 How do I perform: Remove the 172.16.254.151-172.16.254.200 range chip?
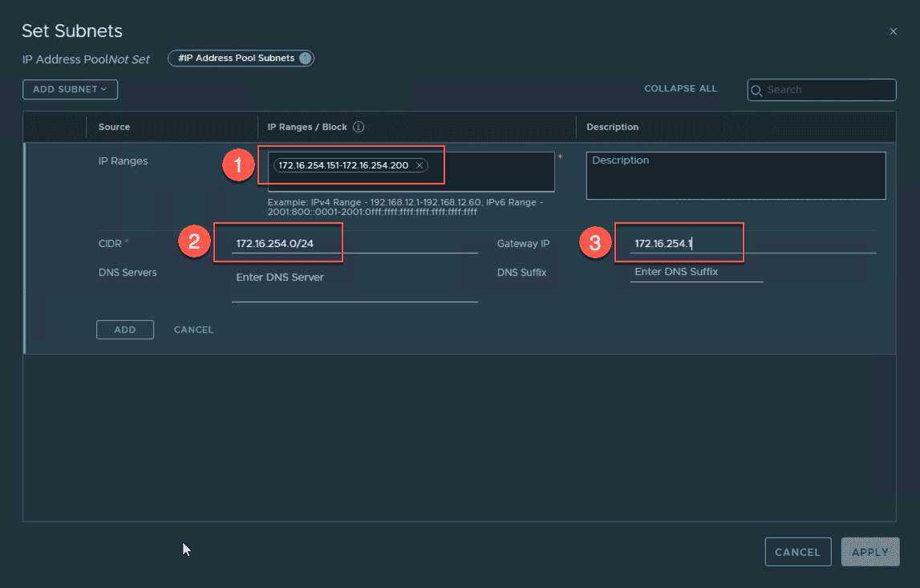tap(419, 165)
